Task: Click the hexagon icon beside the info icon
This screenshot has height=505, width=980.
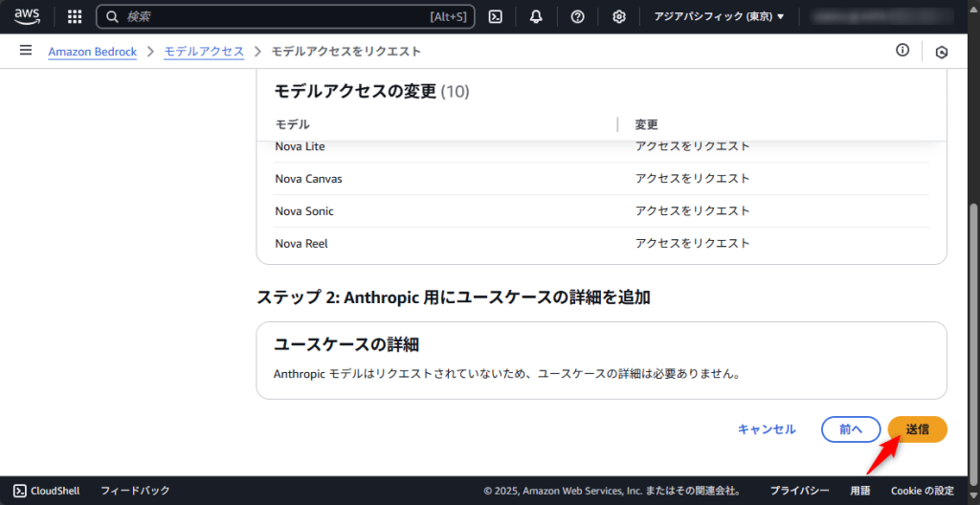Action: 942,53
